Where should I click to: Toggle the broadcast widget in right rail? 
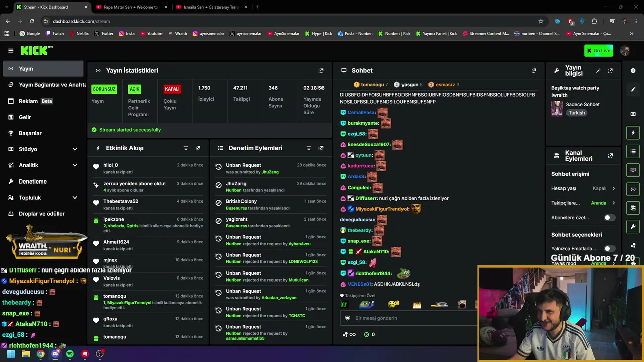click(x=633, y=189)
